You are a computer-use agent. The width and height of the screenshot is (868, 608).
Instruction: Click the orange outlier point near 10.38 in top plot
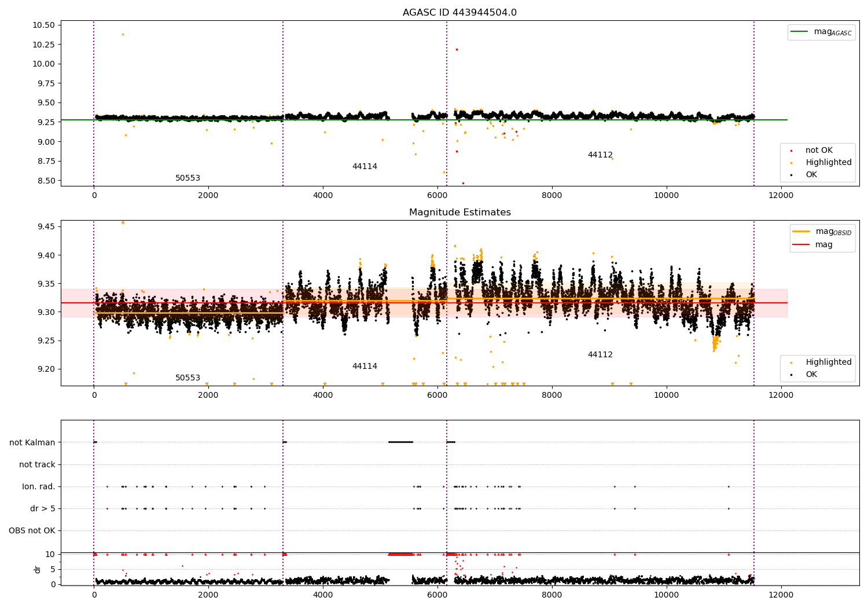point(123,34)
